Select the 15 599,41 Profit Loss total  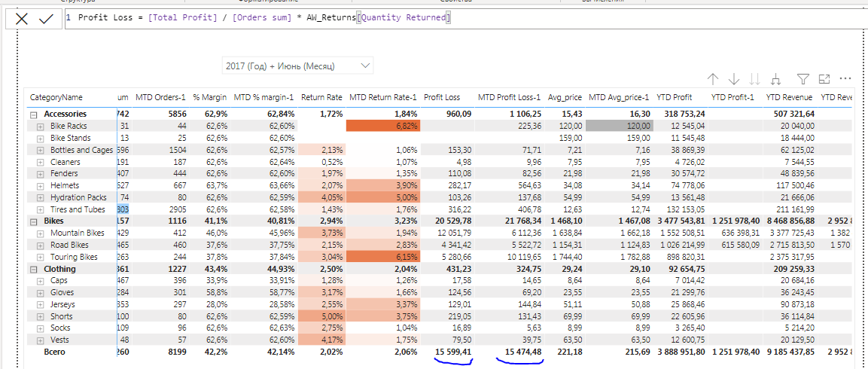click(x=453, y=352)
